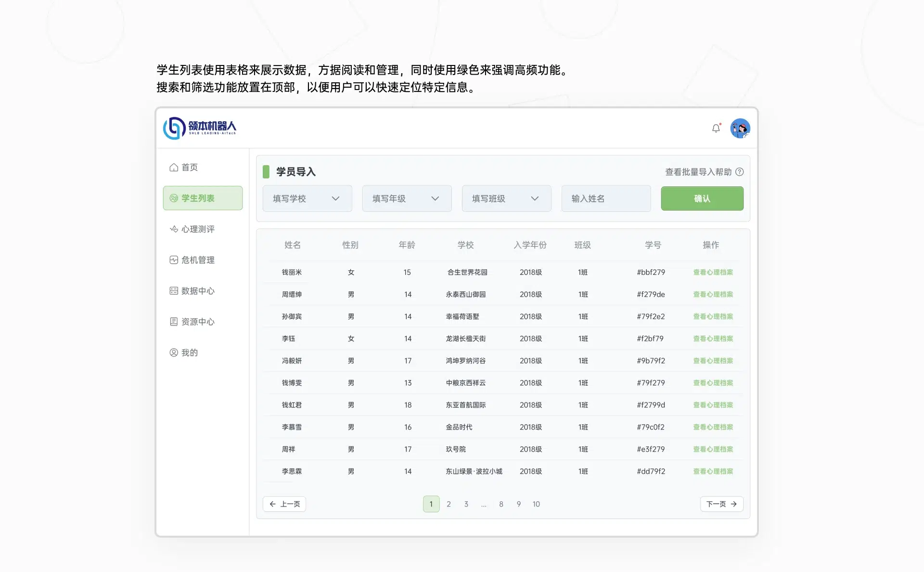The height and width of the screenshot is (572, 924).
Task: Expand the 填写年级 dropdown
Action: (407, 198)
